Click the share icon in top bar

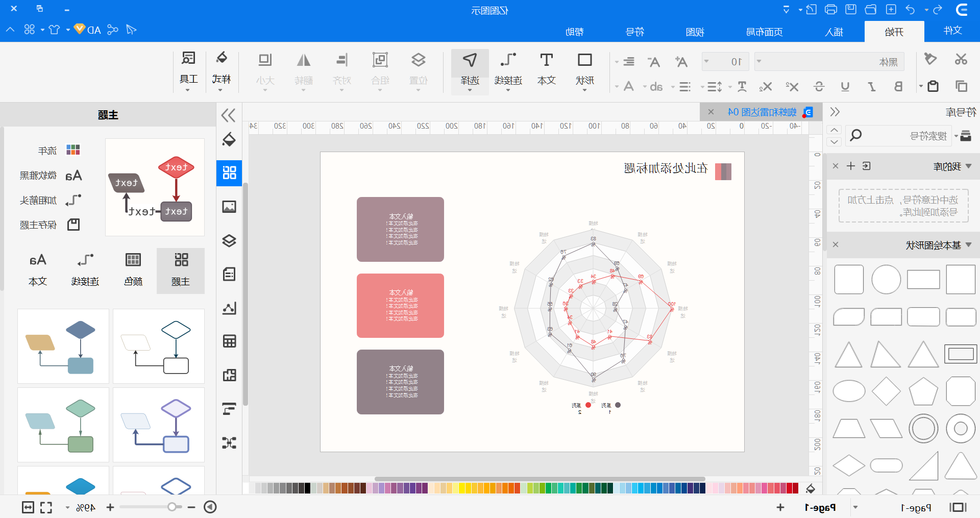click(113, 30)
